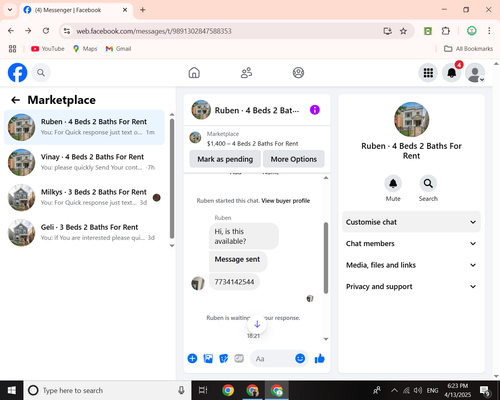Screen dimensions: 500x400
Task: Open Vinay 4 Beds 2 Baths conversation
Action: coord(84,162)
